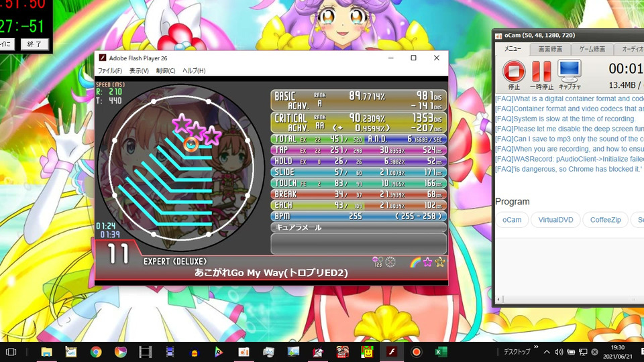644x362 pixels.
Task: Pause recording with oCam's red pause icon
Action: (x=541, y=72)
